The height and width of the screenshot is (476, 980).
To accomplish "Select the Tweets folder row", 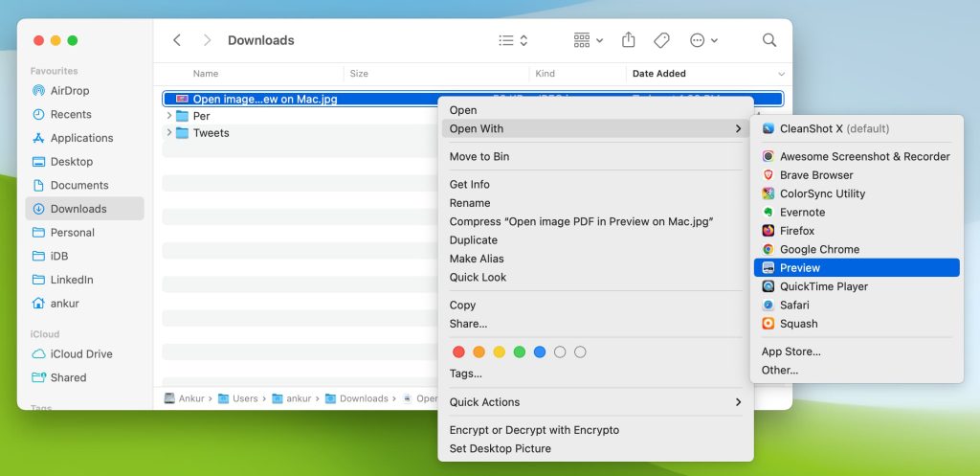I will click(x=300, y=132).
